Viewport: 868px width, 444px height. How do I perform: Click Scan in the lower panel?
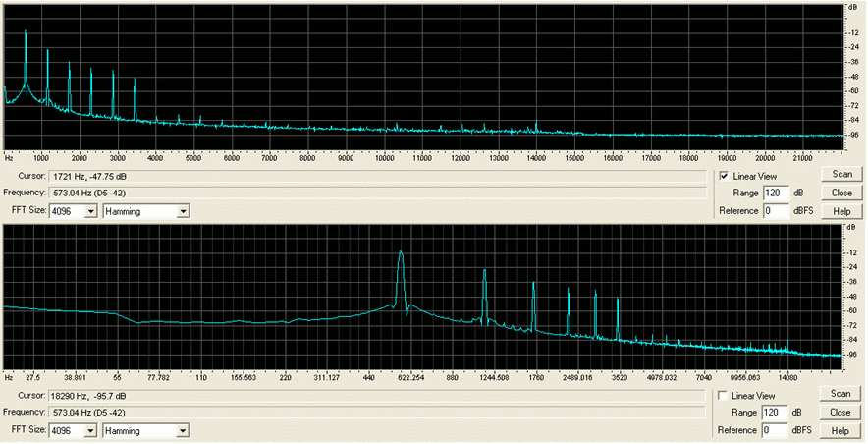(x=841, y=395)
